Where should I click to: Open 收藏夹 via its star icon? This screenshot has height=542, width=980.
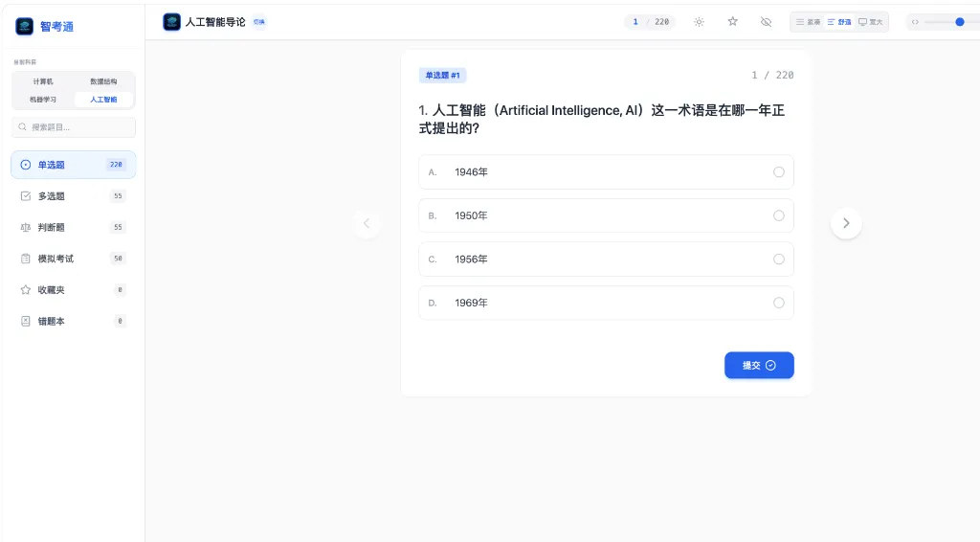(25, 289)
